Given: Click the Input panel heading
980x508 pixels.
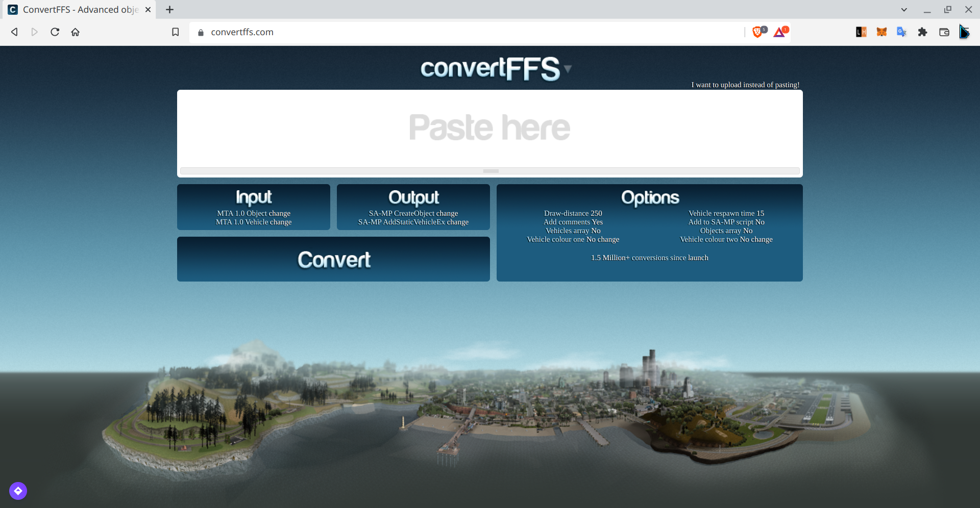Looking at the screenshot, I should click(254, 197).
